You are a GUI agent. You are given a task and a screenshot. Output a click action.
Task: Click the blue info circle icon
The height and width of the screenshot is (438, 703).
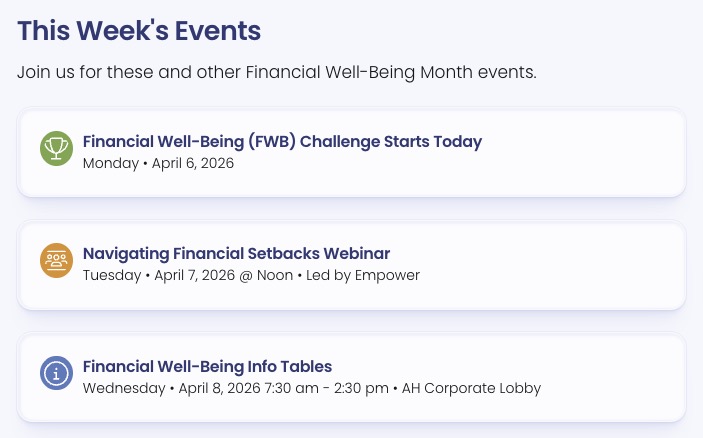pyautogui.click(x=56, y=374)
